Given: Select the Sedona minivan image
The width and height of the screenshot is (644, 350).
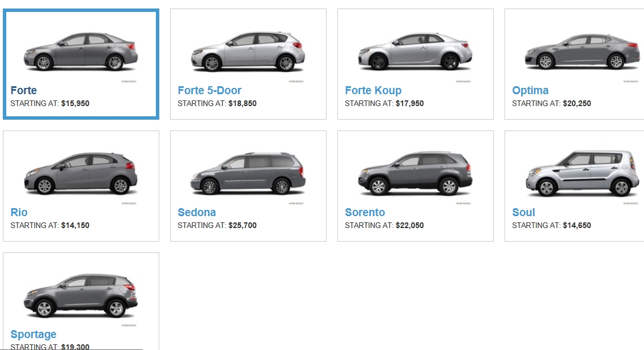Looking at the screenshot, I should click(248, 174).
